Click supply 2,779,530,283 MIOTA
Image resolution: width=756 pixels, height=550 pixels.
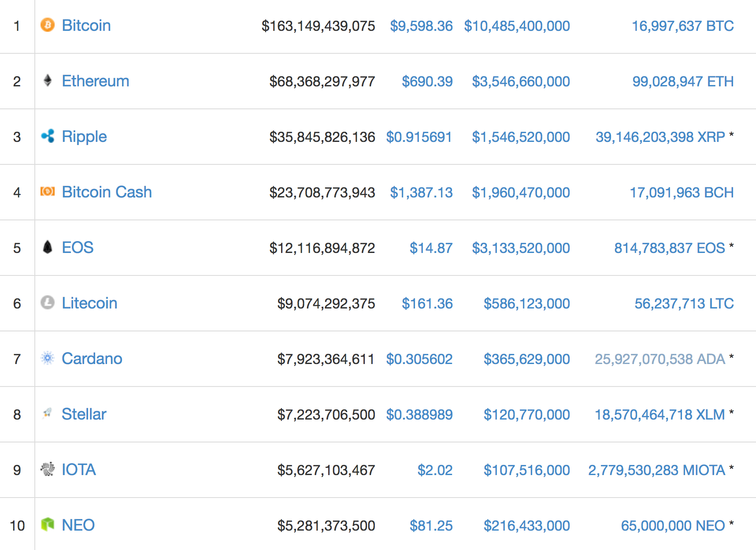pyautogui.click(x=657, y=470)
